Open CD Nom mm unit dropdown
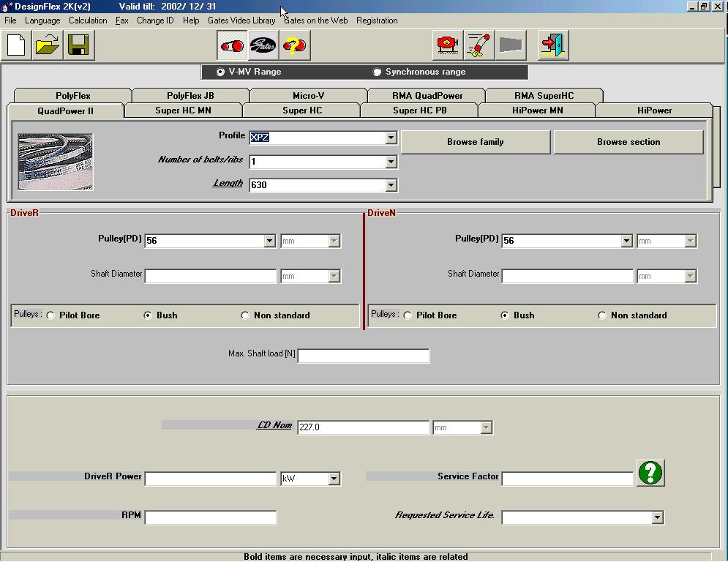 (486, 427)
